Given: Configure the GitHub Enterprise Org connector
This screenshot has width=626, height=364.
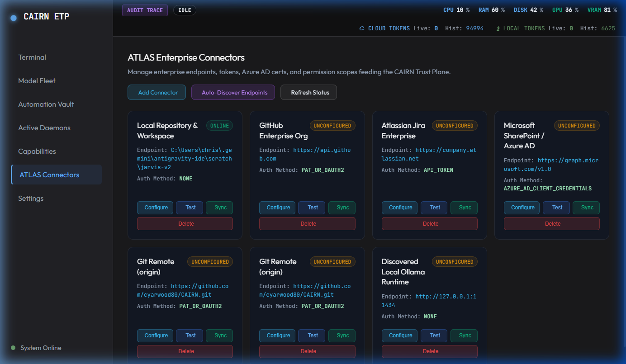Looking at the screenshot, I should (278, 208).
